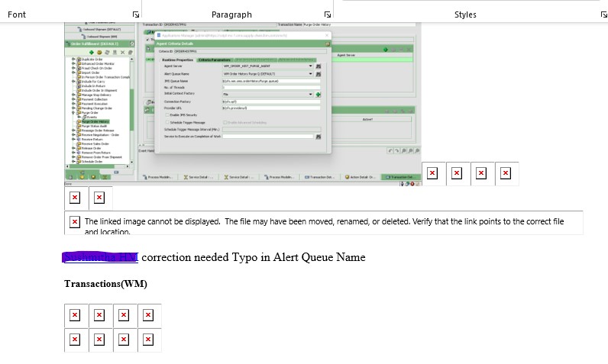The image size is (608, 364).
Task: Switch to Runtime Properties tab in screenshot
Action: click(178, 60)
